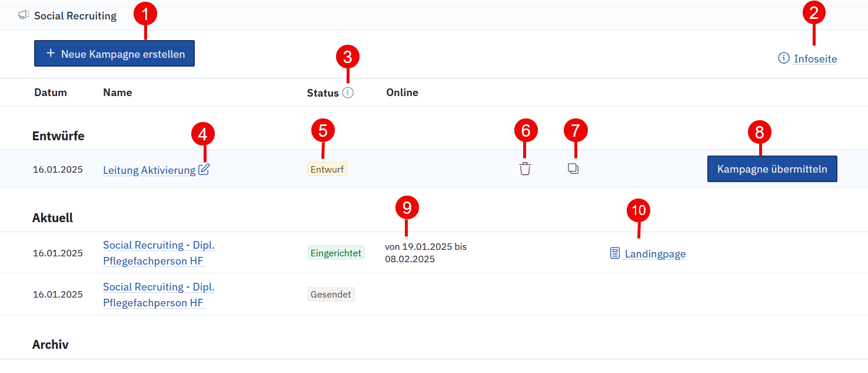Click the megaphone icon beside Social Recruiting
Image resolution: width=868 pixels, height=373 pixels.
24,15
